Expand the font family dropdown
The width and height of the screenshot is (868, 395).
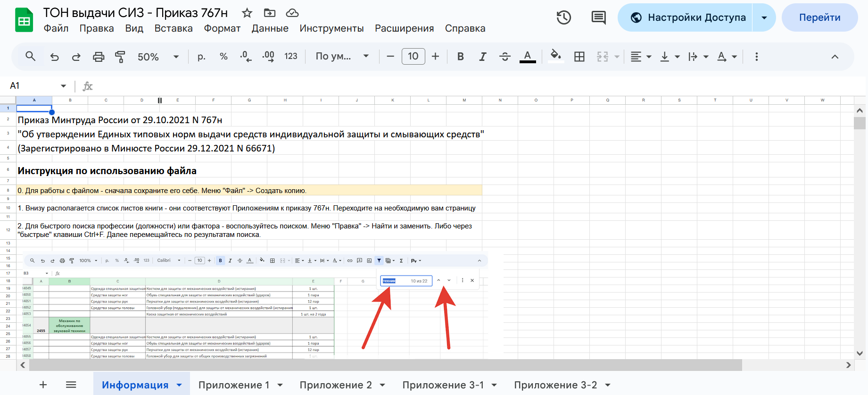tap(342, 57)
